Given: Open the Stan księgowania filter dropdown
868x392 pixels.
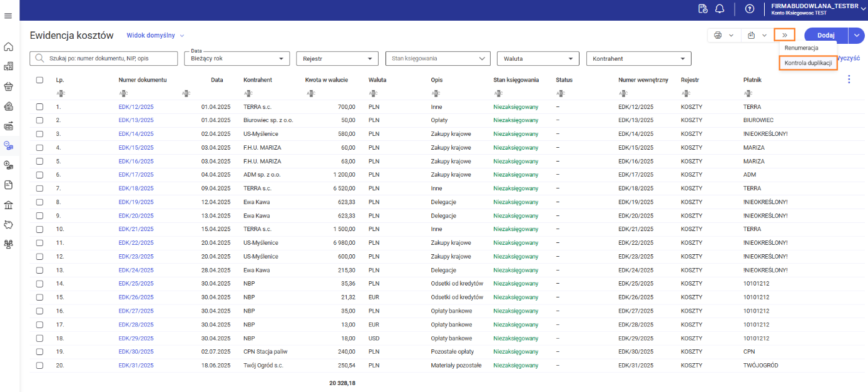Looking at the screenshot, I should click(x=437, y=58).
